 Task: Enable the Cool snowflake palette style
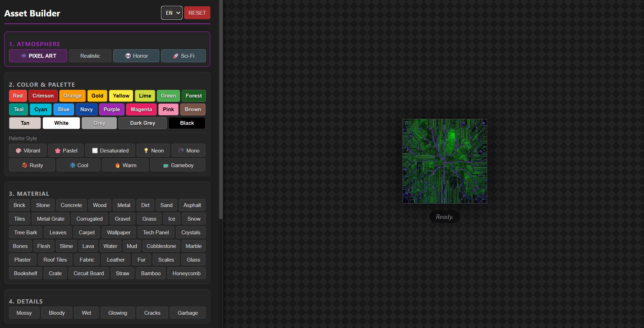tap(78, 165)
